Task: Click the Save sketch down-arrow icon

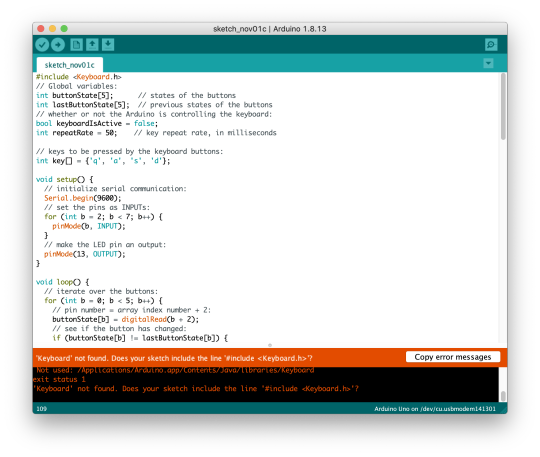Action: click(108, 45)
